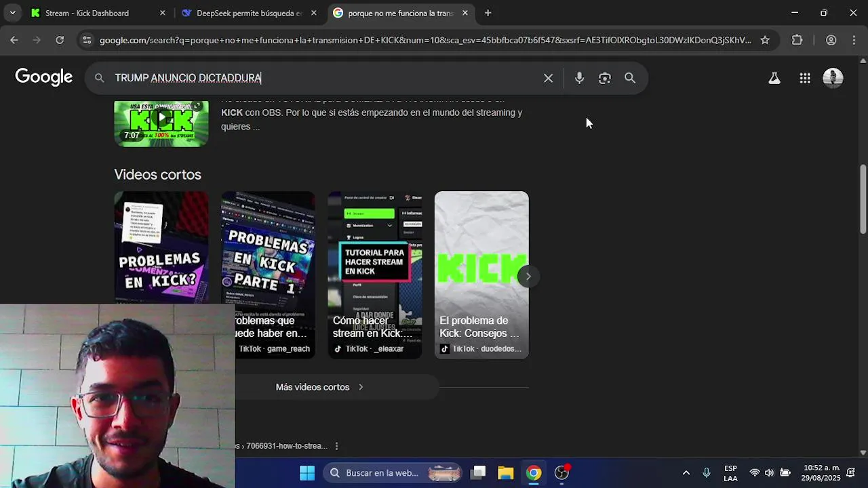This screenshot has height=488, width=868.
Task: Open Google apps grid
Action: pyautogui.click(x=805, y=78)
